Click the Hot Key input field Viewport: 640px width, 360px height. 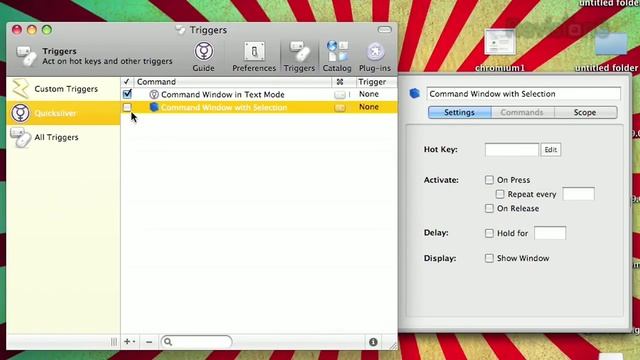[512, 149]
